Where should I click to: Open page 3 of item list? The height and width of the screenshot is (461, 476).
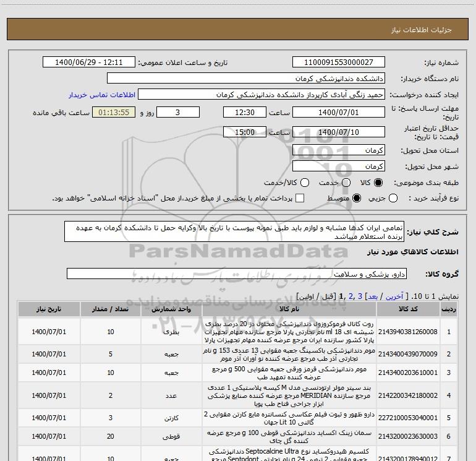coord(360,296)
